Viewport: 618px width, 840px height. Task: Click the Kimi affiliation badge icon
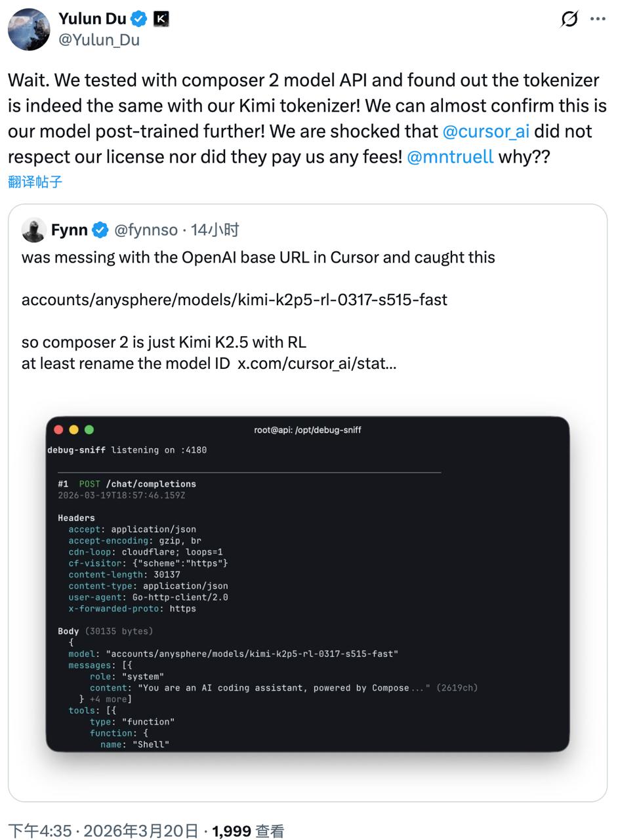pos(161,19)
